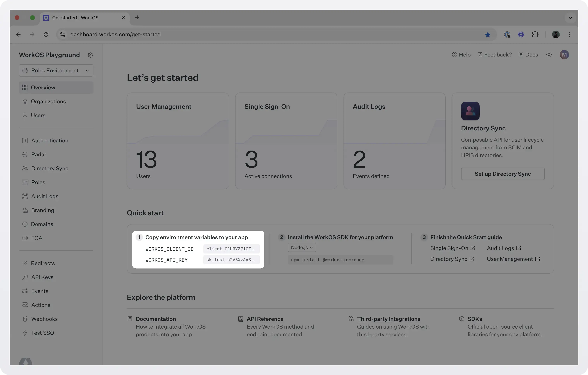Open the Feedback? link
The image size is (588, 375).
pos(494,55)
